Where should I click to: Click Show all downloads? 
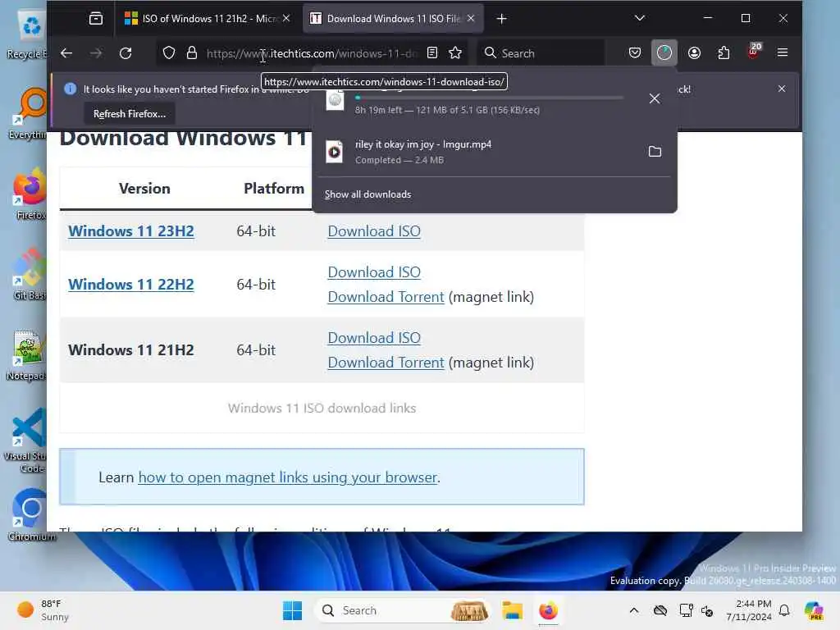point(368,194)
